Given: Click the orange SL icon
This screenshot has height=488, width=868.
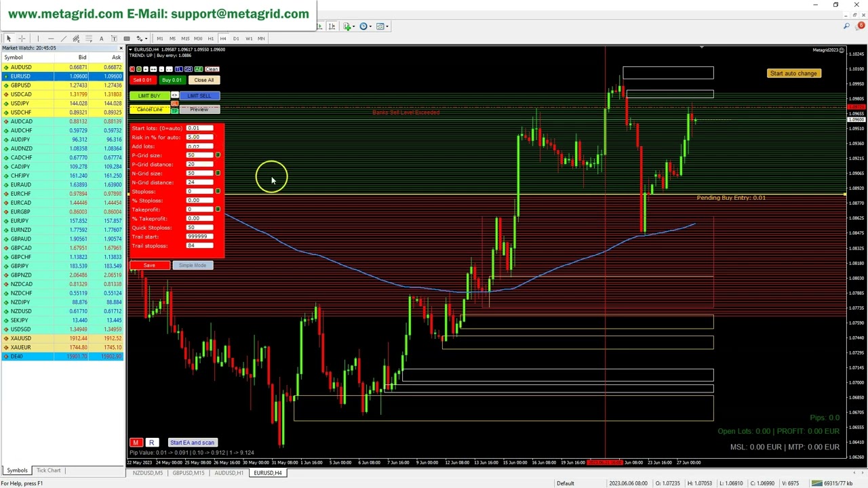Looking at the screenshot, I should (175, 104).
